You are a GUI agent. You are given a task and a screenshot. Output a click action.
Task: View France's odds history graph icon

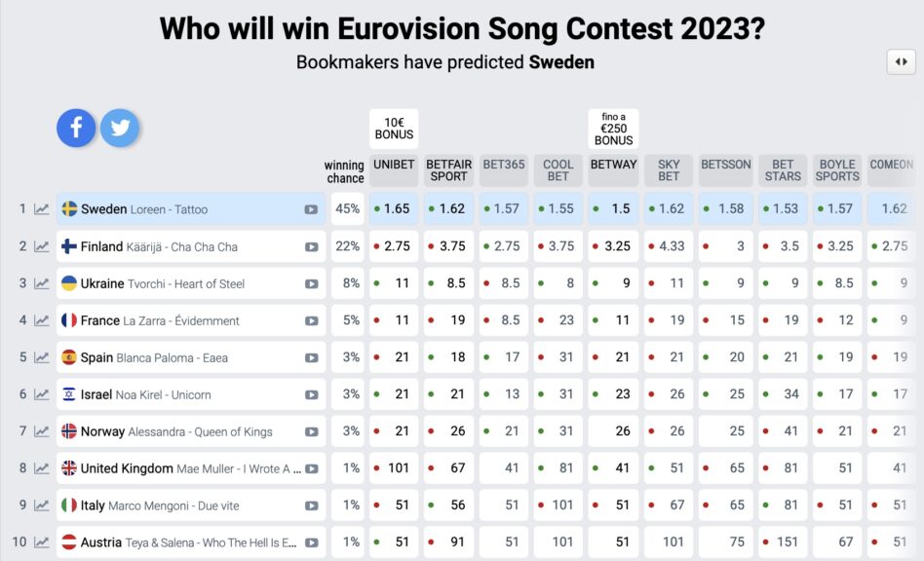(41, 320)
